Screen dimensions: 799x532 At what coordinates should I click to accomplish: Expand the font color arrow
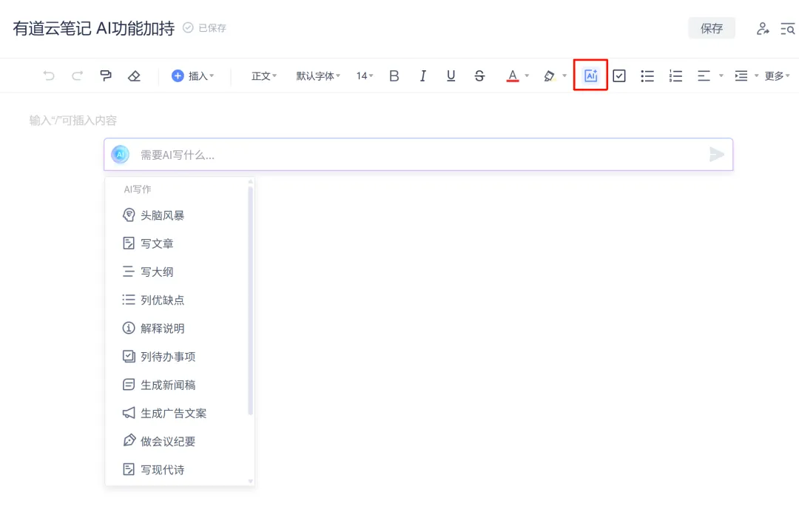(527, 76)
